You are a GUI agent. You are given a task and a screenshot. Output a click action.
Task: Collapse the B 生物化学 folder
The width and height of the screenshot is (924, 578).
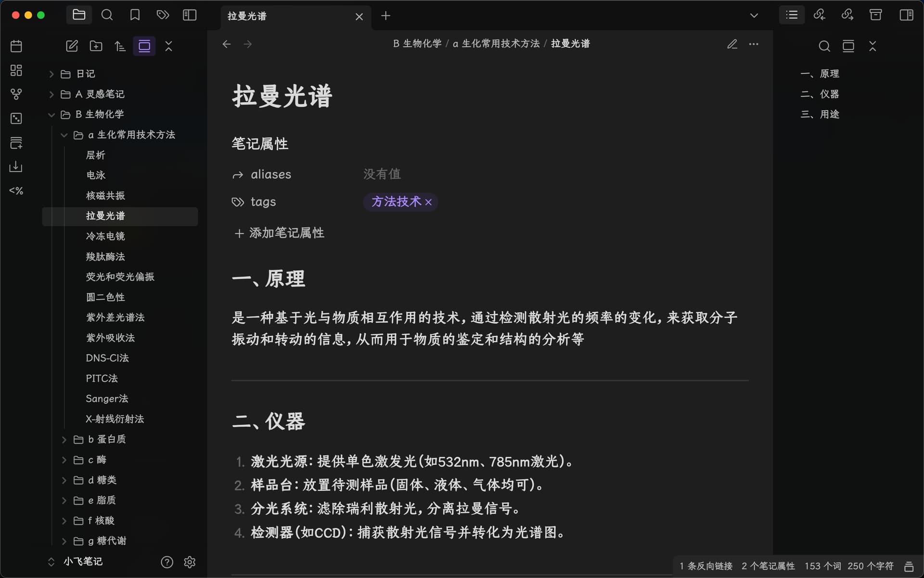click(51, 115)
